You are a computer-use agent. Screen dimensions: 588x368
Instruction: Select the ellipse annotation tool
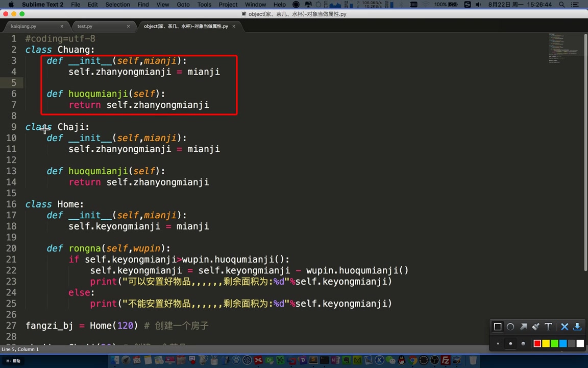[510, 327]
